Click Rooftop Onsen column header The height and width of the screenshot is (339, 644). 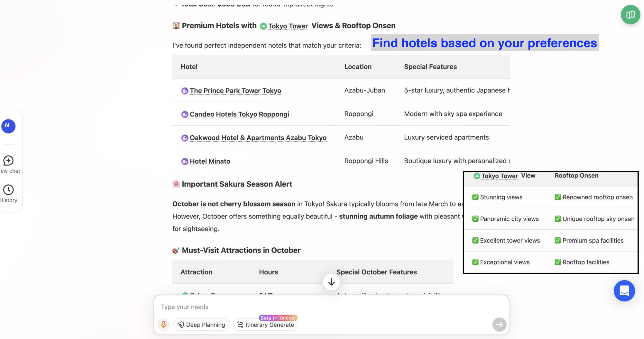[x=576, y=176]
